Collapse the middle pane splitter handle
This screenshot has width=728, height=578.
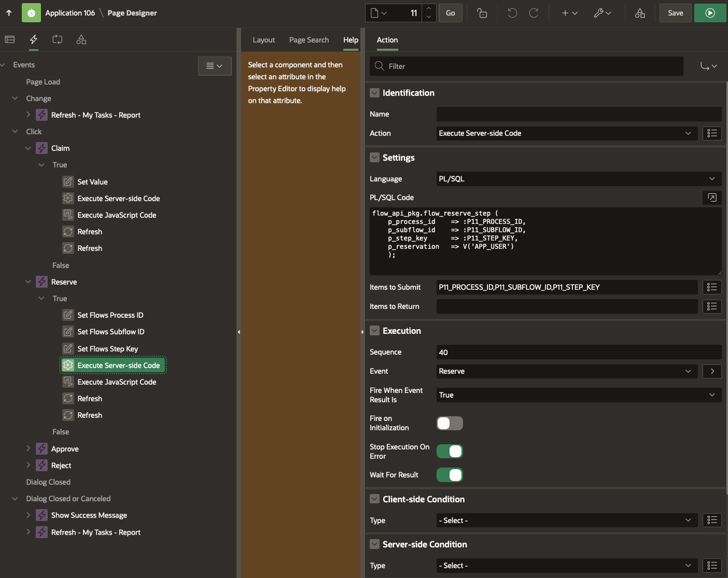[362, 332]
